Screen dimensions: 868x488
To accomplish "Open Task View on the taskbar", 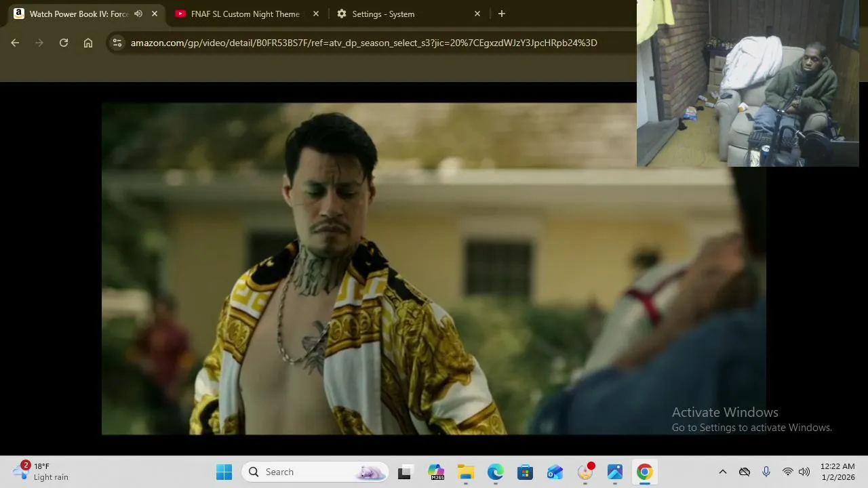I will coord(405,472).
